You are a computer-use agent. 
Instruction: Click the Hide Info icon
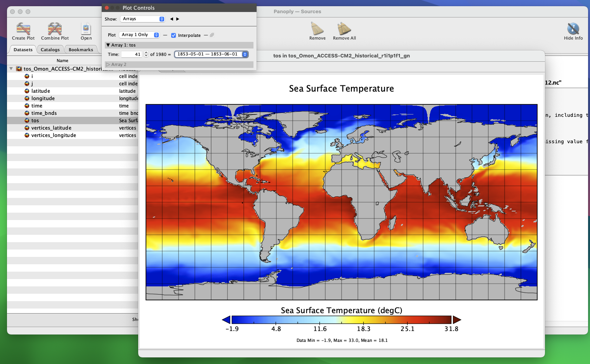pos(573,29)
